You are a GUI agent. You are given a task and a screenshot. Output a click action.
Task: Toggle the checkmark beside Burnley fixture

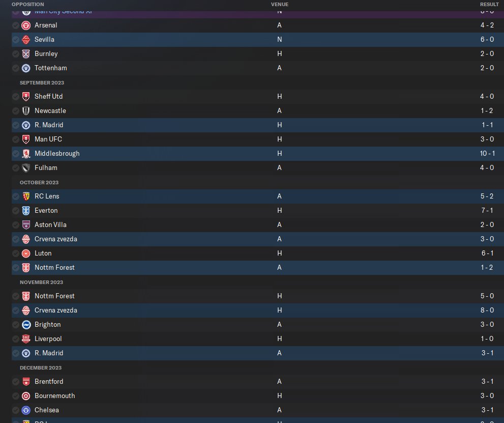click(x=16, y=53)
